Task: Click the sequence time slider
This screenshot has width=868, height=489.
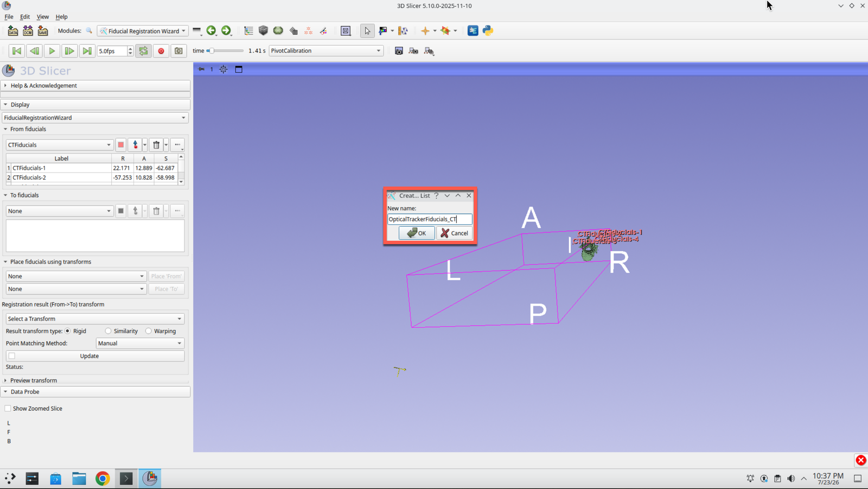Action: click(x=225, y=51)
